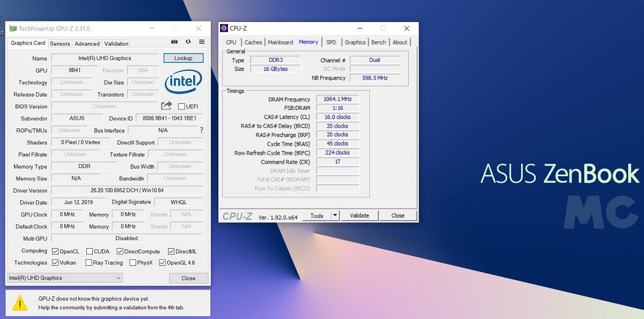Click the Driver Version field

point(127,190)
